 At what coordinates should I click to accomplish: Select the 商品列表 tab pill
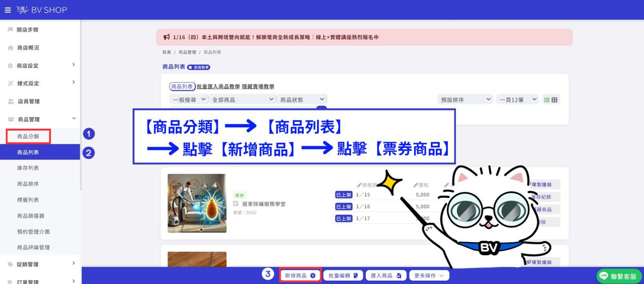(182, 87)
